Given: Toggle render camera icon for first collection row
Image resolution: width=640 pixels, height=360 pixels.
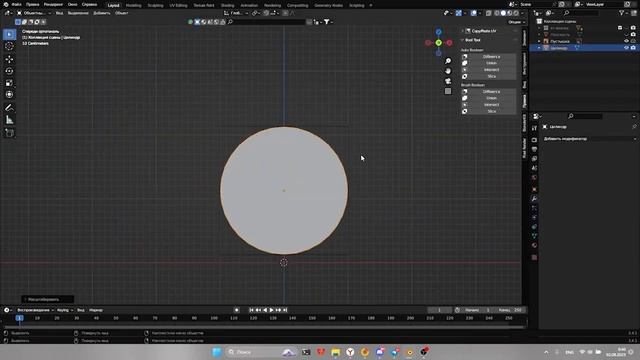Looking at the screenshot, I should coord(633,28).
